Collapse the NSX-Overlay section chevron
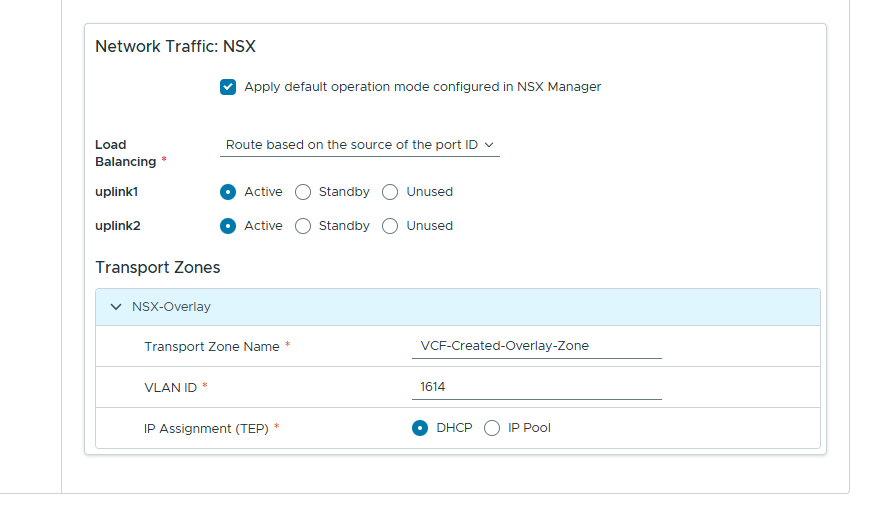The height and width of the screenshot is (520, 894). tap(116, 307)
